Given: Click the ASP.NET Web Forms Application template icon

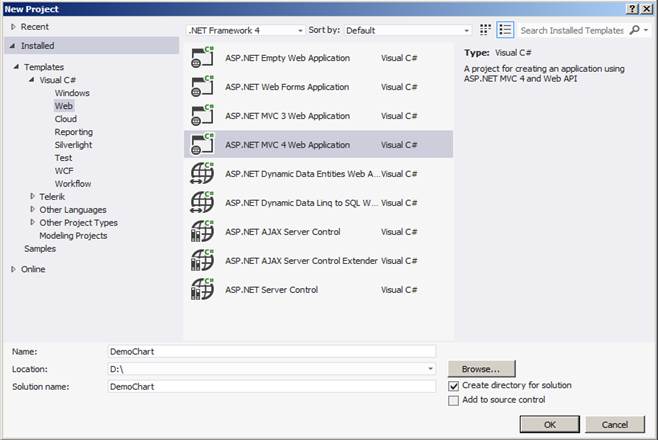Looking at the screenshot, I should pyautogui.click(x=202, y=86).
